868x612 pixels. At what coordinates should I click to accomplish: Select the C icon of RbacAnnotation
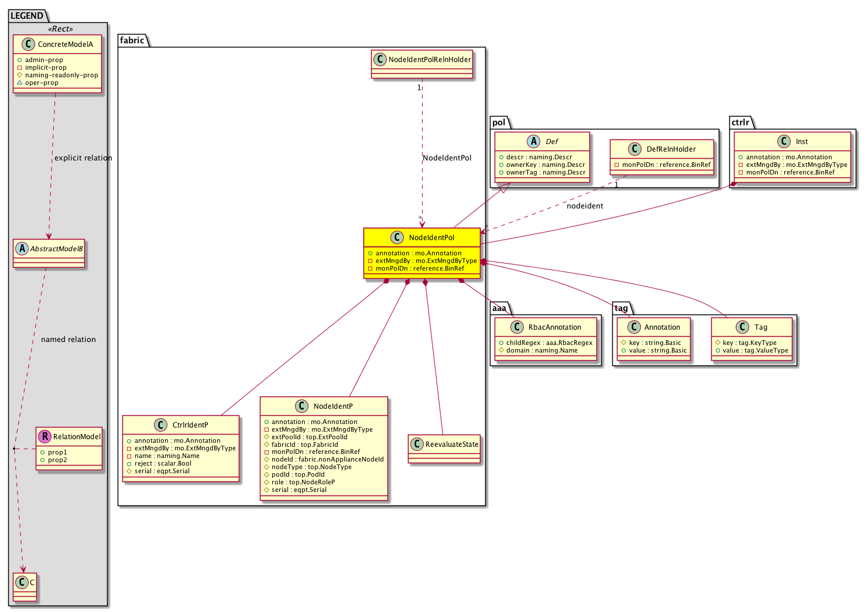coord(517,327)
